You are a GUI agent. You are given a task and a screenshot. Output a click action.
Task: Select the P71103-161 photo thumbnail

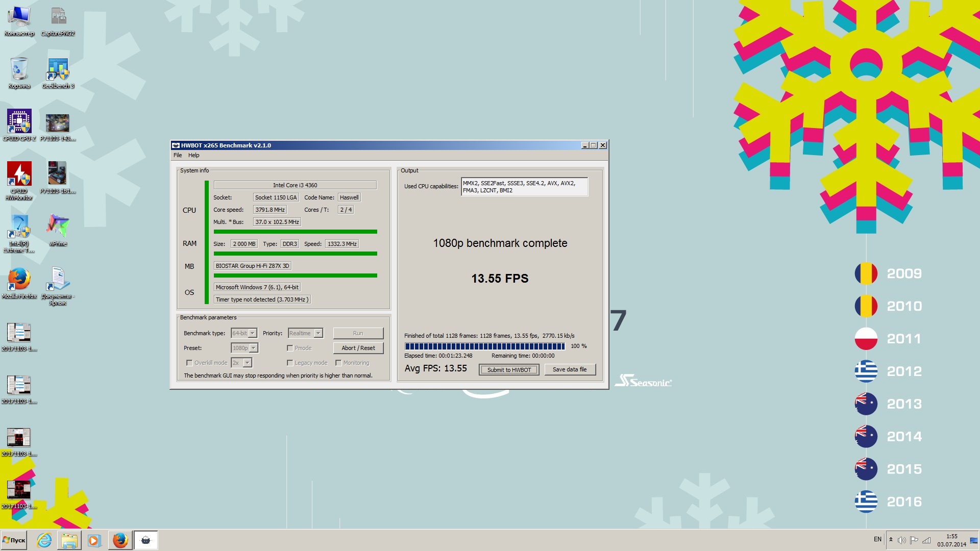click(x=58, y=178)
